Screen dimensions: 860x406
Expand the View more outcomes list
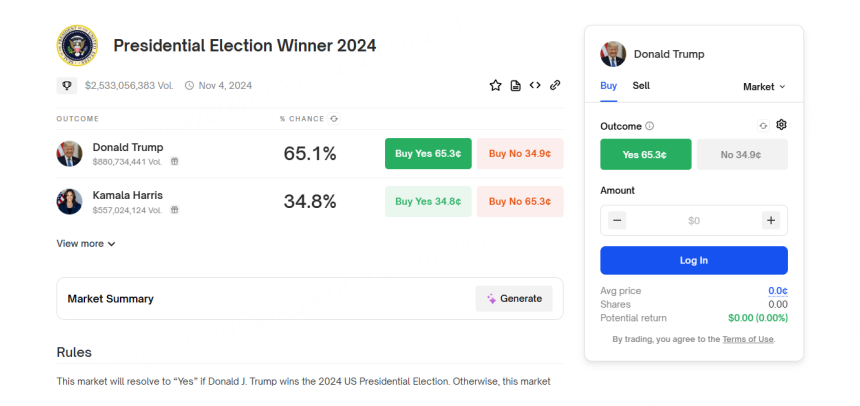86,243
